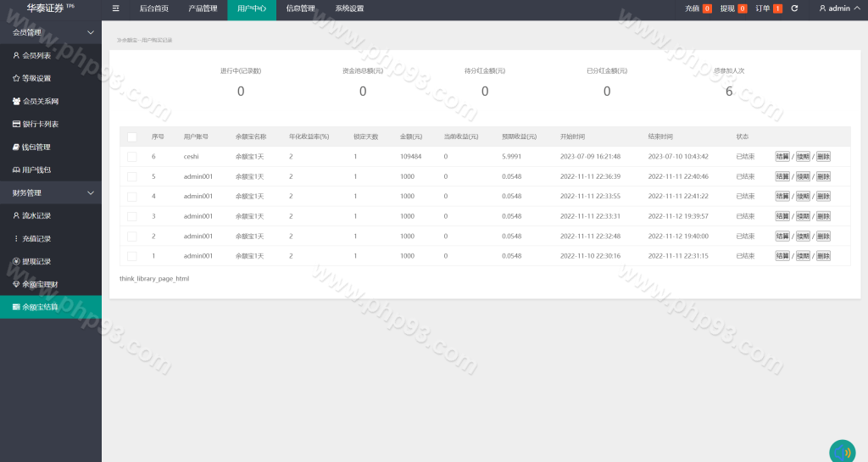Go to 会员关系网 in sidebar
The width and height of the screenshot is (868, 462).
[39, 101]
